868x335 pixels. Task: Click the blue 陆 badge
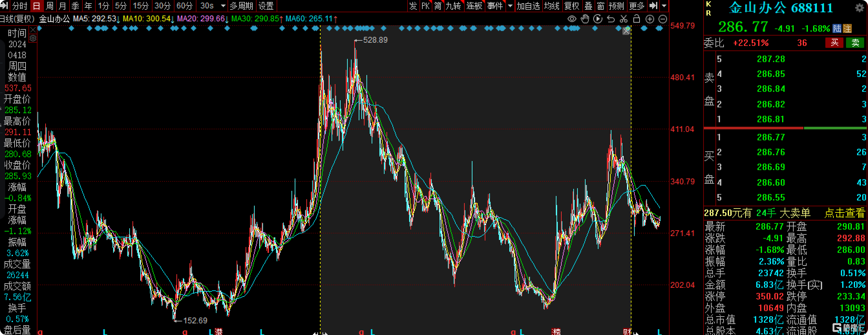837,28
